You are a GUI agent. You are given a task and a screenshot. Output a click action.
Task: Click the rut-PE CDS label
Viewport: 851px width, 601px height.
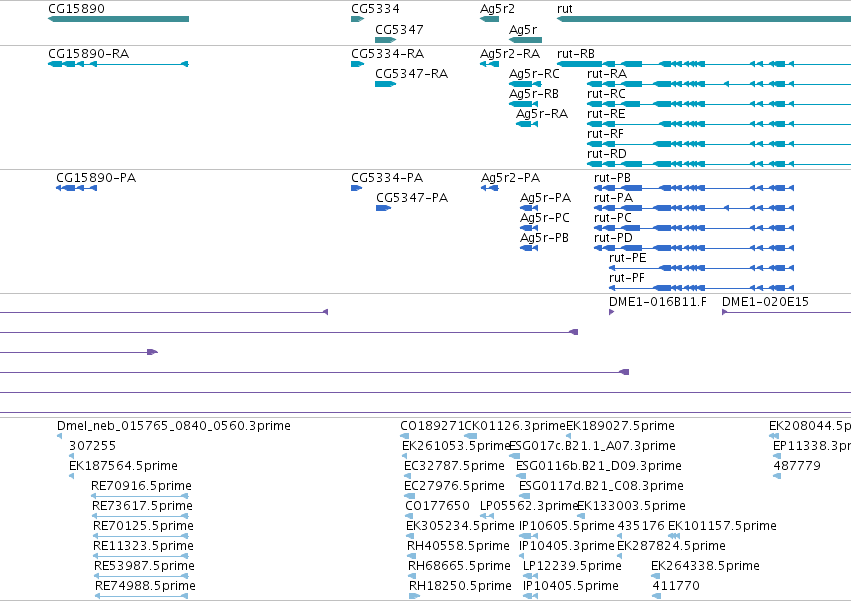(627, 258)
